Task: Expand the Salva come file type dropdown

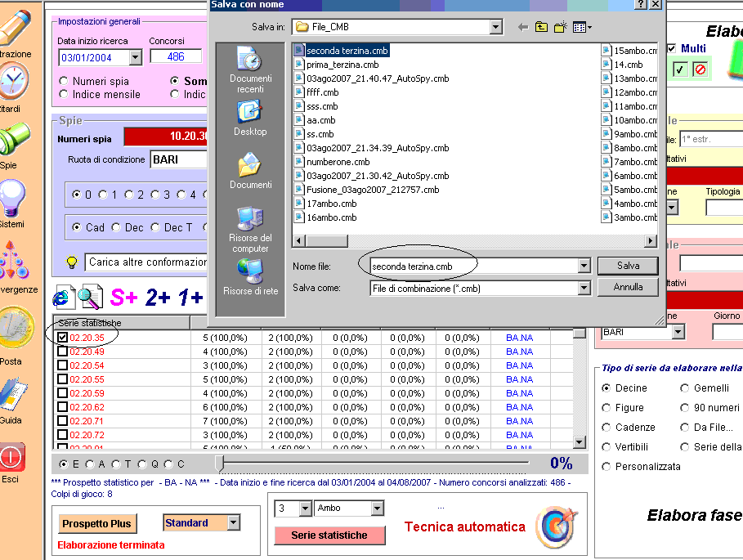Action: (x=584, y=288)
